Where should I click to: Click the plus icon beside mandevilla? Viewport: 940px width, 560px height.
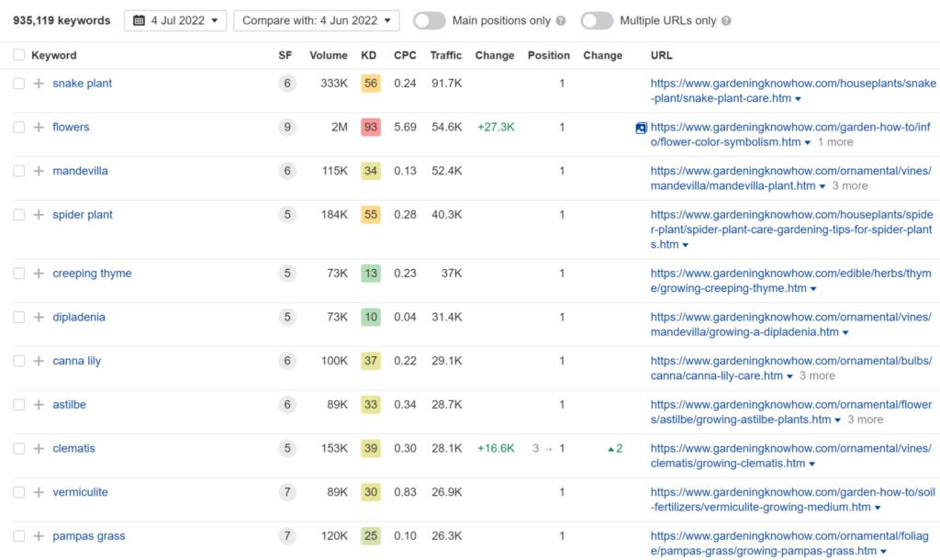pyautogui.click(x=39, y=171)
